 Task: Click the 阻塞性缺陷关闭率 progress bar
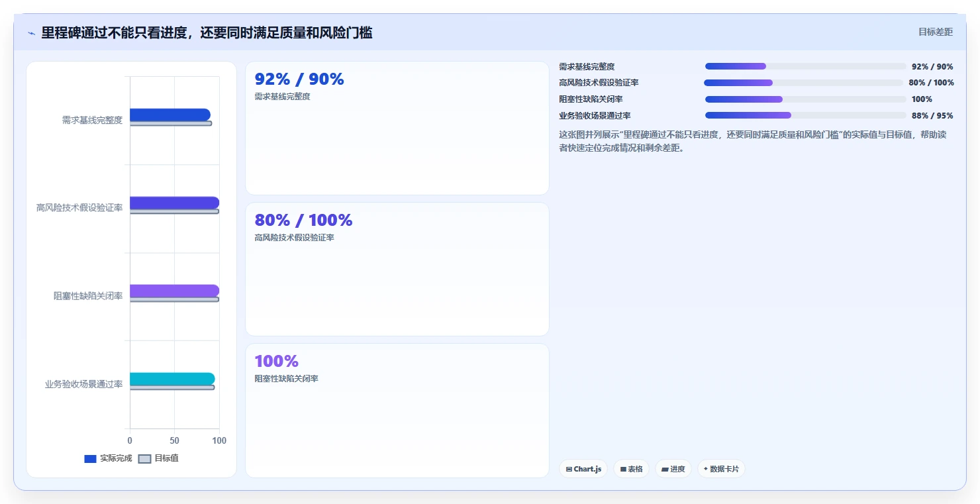coord(805,99)
